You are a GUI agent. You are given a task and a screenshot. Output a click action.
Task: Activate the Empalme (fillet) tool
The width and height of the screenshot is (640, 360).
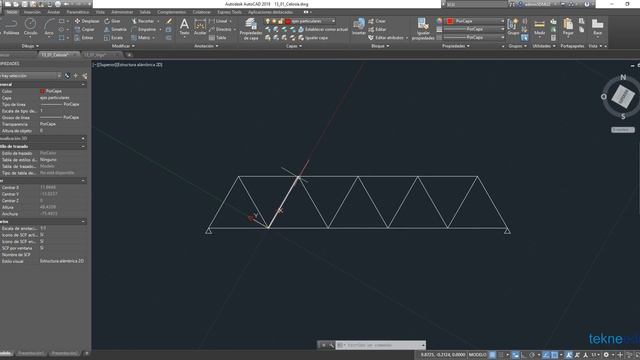pos(144,29)
